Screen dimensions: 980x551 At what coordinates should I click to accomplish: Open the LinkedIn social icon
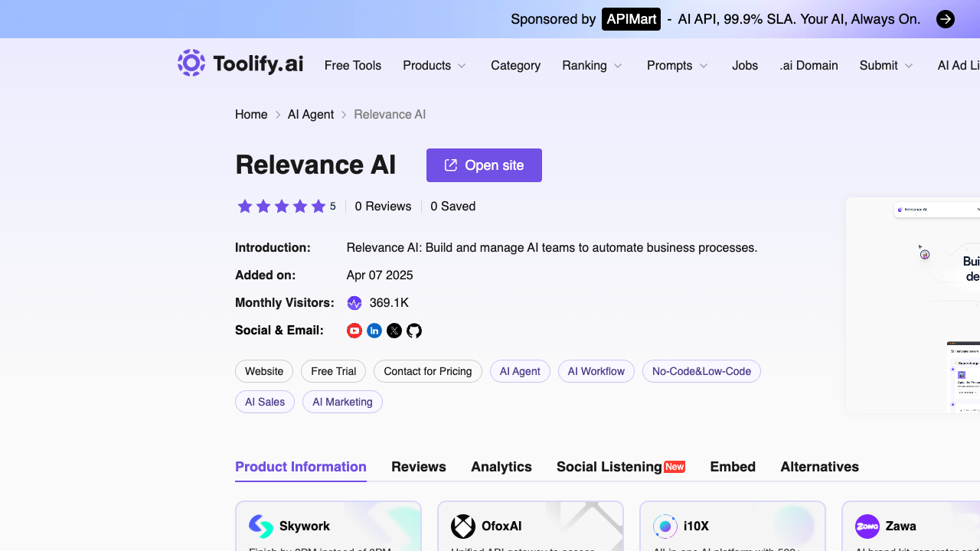[x=374, y=331]
